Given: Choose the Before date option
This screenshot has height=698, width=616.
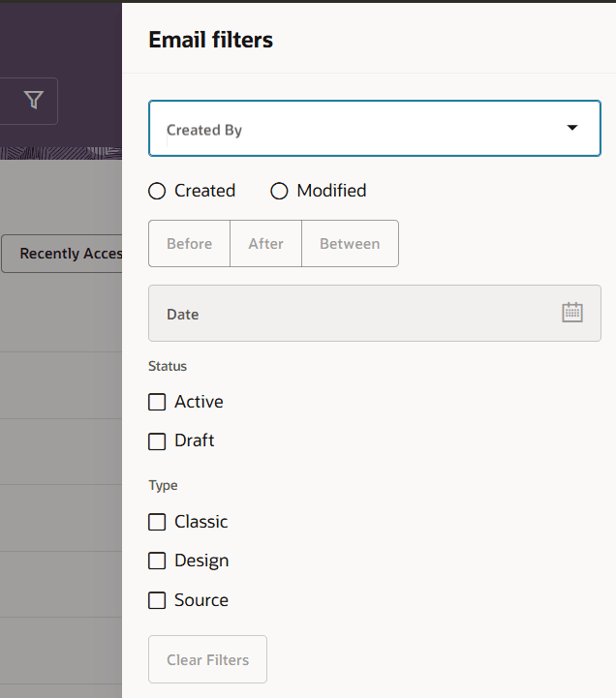Looking at the screenshot, I should pyautogui.click(x=189, y=244).
